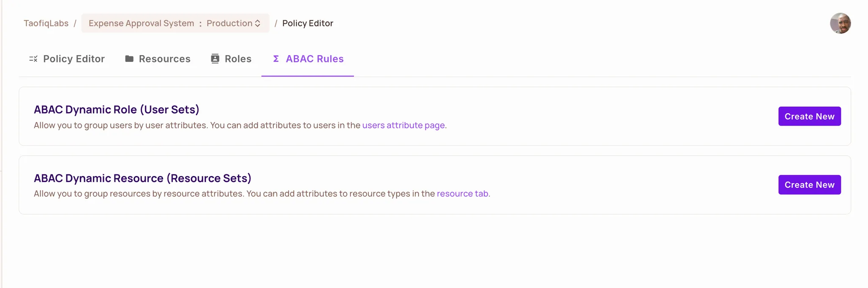The width and height of the screenshot is (868, 288).
Task: Click the up-down chevron next to Production
Action: 258,23
